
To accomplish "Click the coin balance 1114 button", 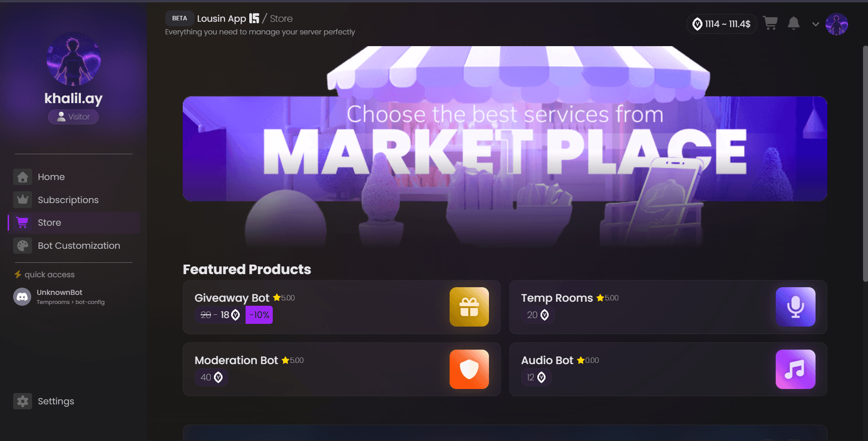I will coord(722,24).
